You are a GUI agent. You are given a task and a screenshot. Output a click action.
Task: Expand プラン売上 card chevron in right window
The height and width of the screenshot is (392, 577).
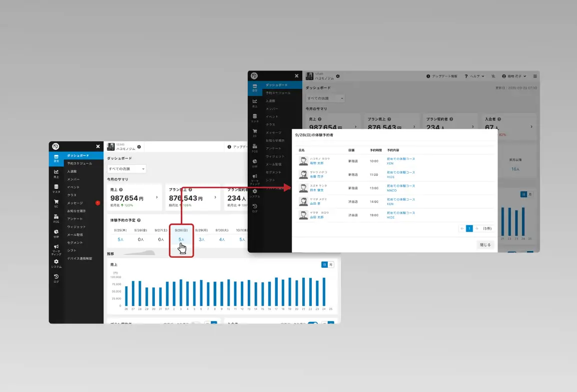[414, 127]
